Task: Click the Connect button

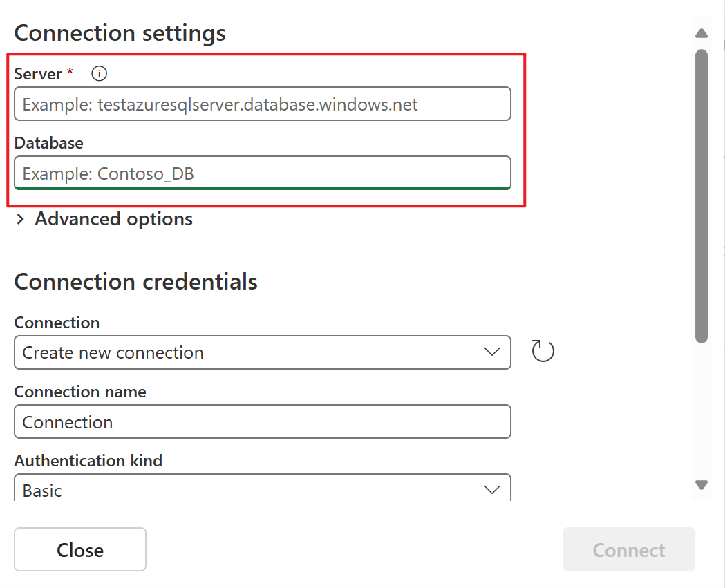Action: (628, 549)
